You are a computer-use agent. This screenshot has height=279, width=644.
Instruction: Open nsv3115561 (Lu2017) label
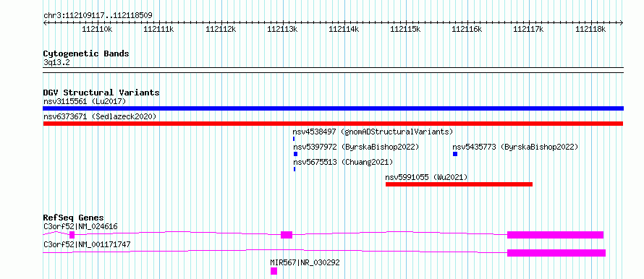[x=85, y=101]
